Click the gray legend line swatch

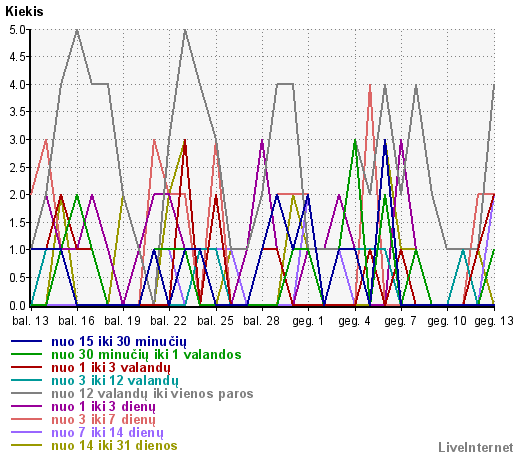(x=27, y=393)
